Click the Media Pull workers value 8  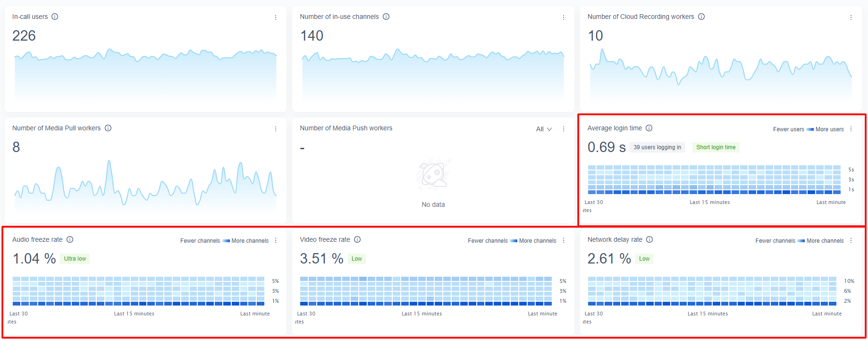pyautogui.click(x=16, y=147)
